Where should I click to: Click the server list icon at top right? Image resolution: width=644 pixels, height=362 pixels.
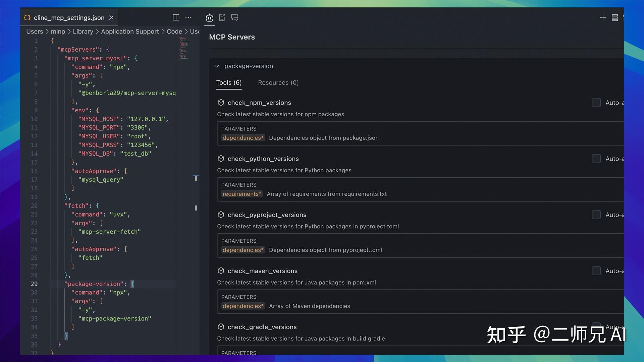(615, 17)
